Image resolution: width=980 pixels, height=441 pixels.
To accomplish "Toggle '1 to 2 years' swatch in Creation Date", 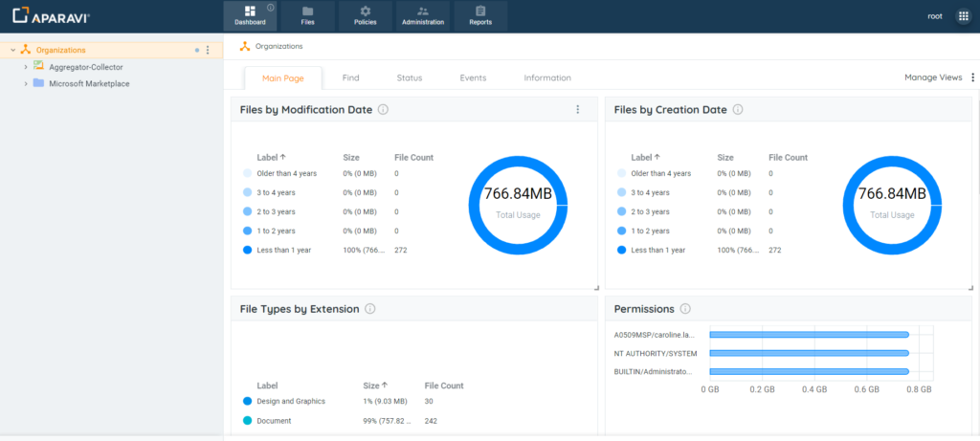I will click(621, 231).
